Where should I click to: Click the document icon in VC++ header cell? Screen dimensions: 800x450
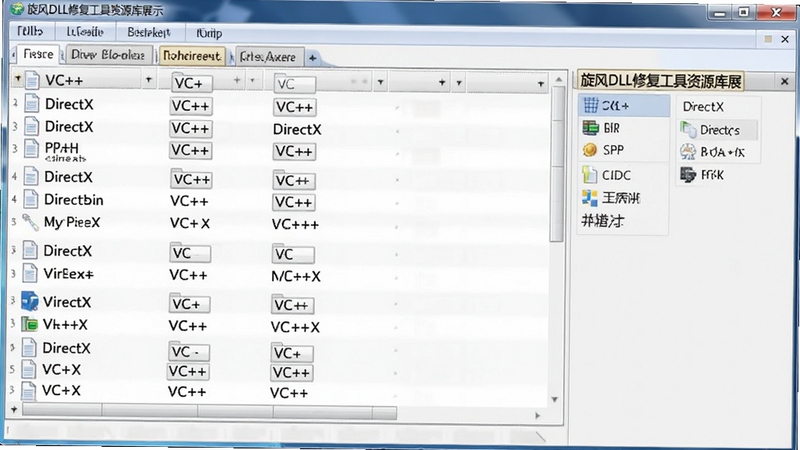pos(32,80)
